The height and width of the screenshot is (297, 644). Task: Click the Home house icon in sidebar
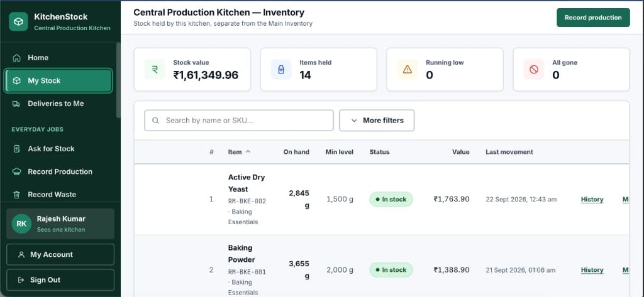16,58
